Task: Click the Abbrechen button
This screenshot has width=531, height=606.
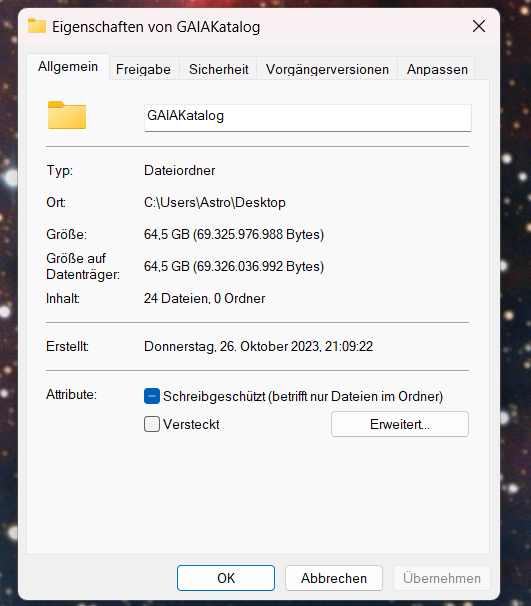Action: [x=334, y=578]
